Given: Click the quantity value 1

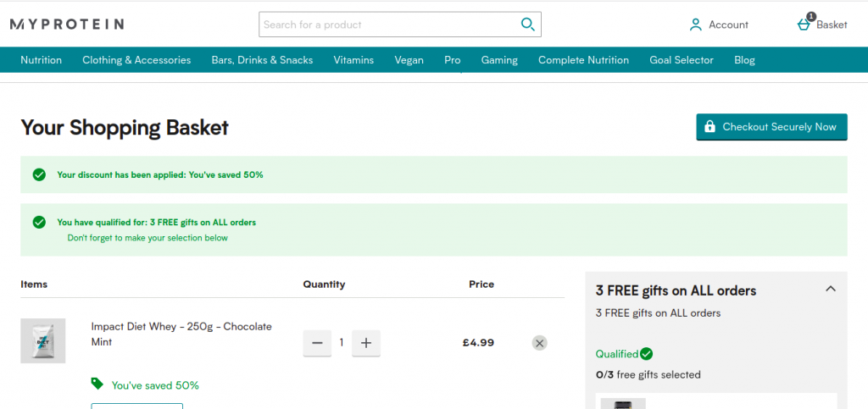Looking at the screenshot, I should click(342, 343).
